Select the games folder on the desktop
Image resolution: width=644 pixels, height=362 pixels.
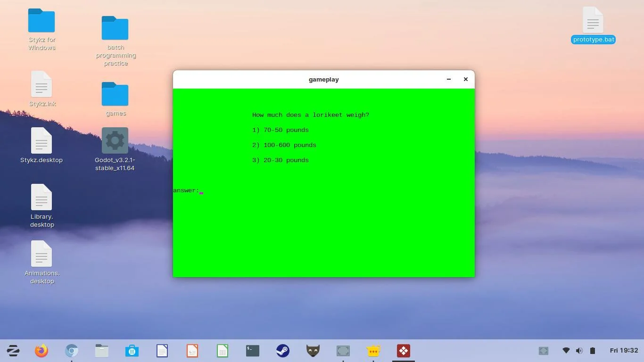[116, 99]
